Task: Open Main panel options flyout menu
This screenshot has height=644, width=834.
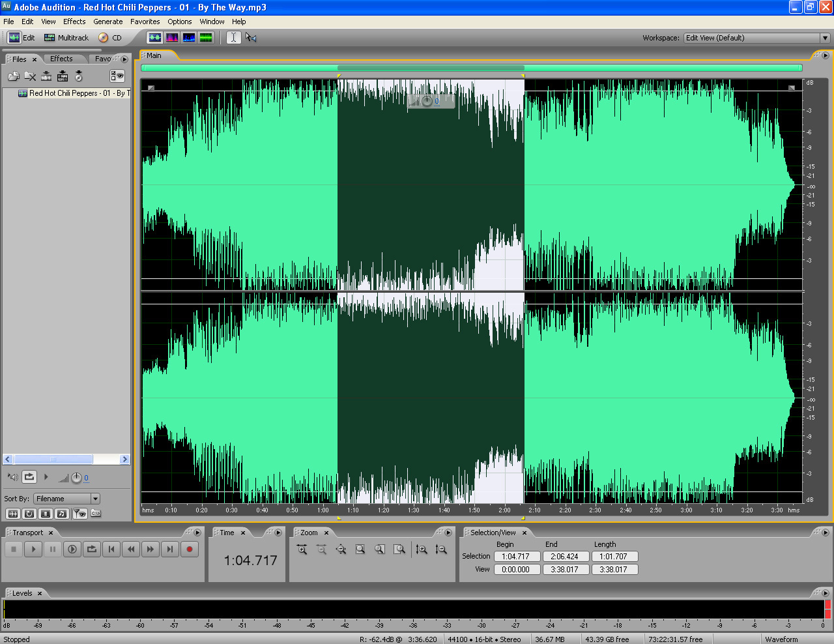Action: click(824, 55)
